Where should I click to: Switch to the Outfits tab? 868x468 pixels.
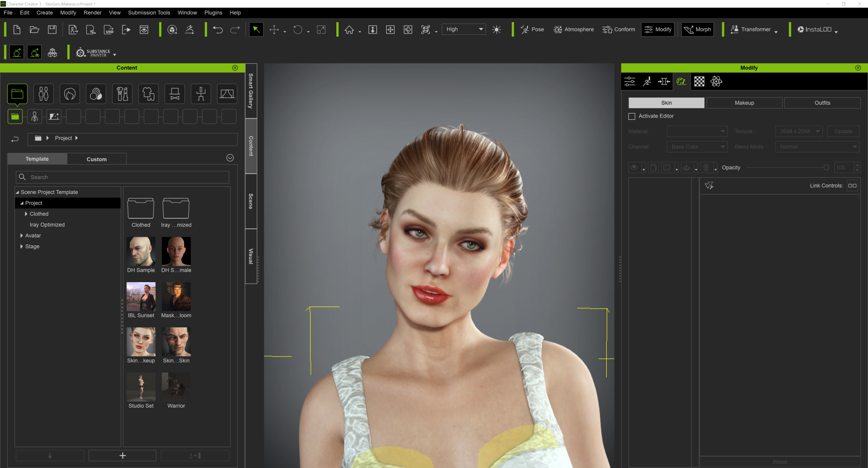tap(822, 103)
